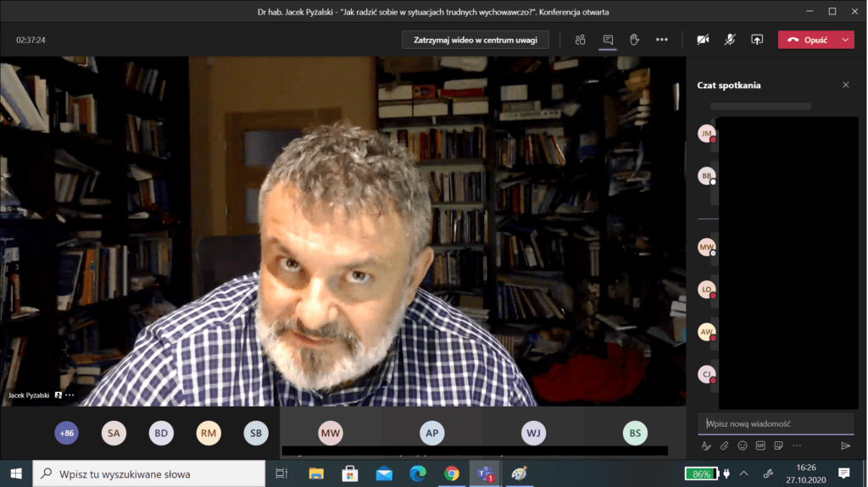The height and width of the screenshot is (487, 868).
Task: Turn the camera on
Action: click(x=703, y=40)
